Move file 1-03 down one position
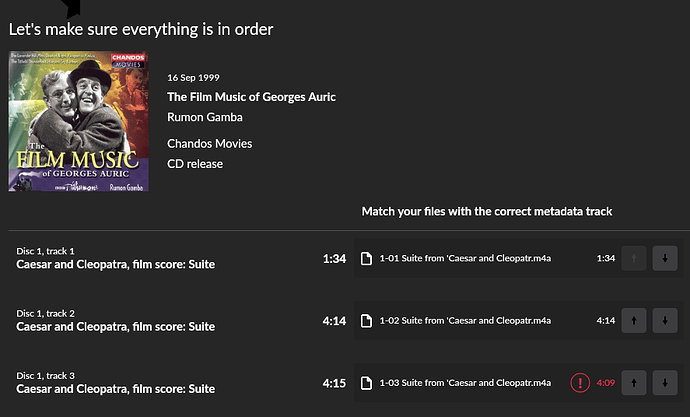Image resolution: width=690 pixels, height=417 pixels. pyautogui.click(x=664, y=383)
